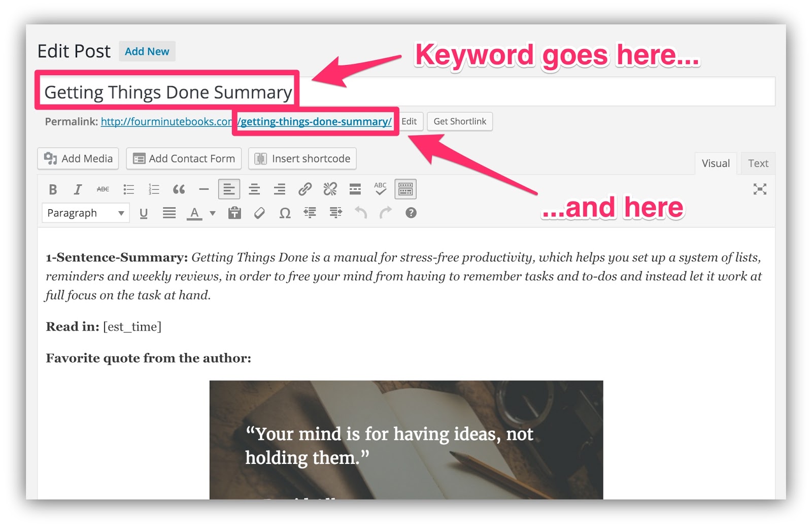Switch to the Text editor tab

pos(758,163)
